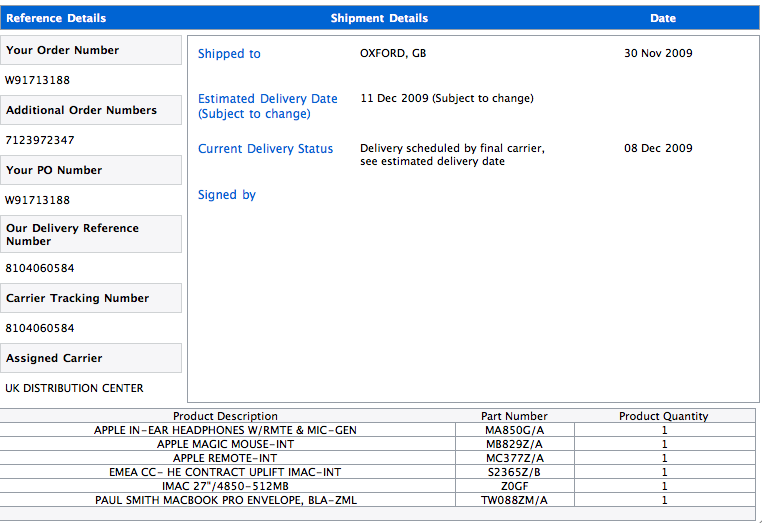The width and height of the screenshot is (762, 523).
Task: Select the 'APPLE REMOTE-INT' product
Action: [225, 458]
